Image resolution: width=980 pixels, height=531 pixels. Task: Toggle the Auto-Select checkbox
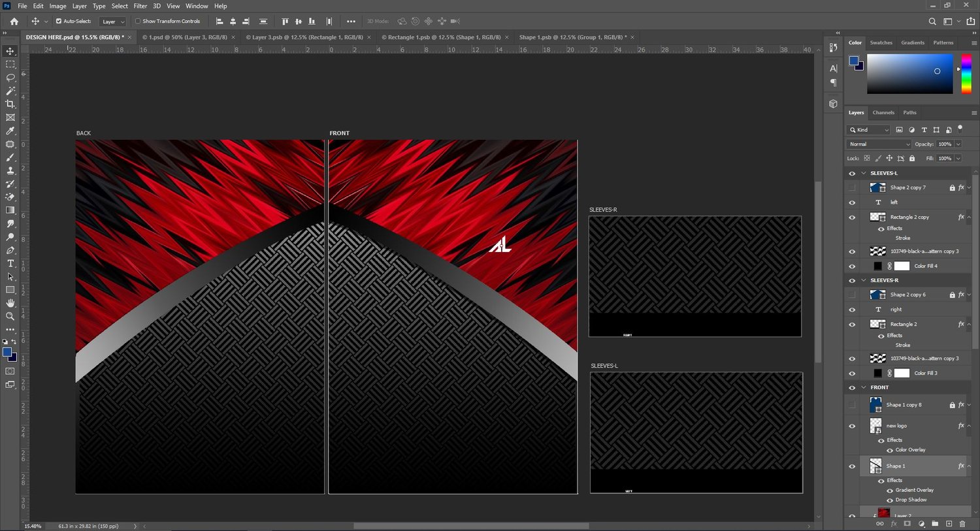(x=59, y=21)
